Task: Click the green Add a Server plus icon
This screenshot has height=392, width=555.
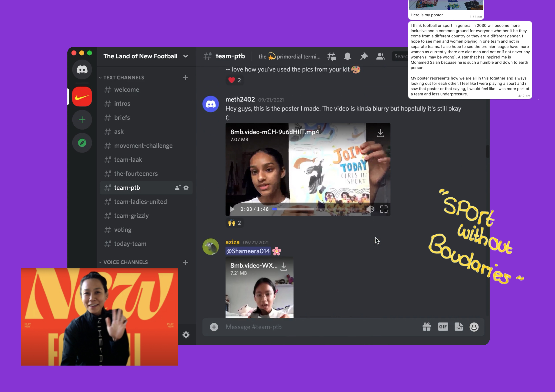Action: point(82,120)
